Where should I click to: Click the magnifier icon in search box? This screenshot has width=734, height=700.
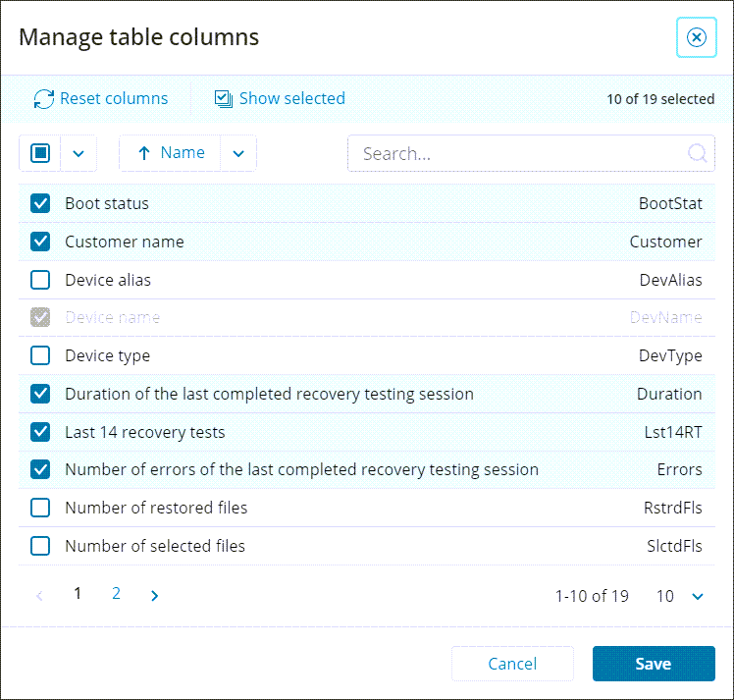(697, 153)
